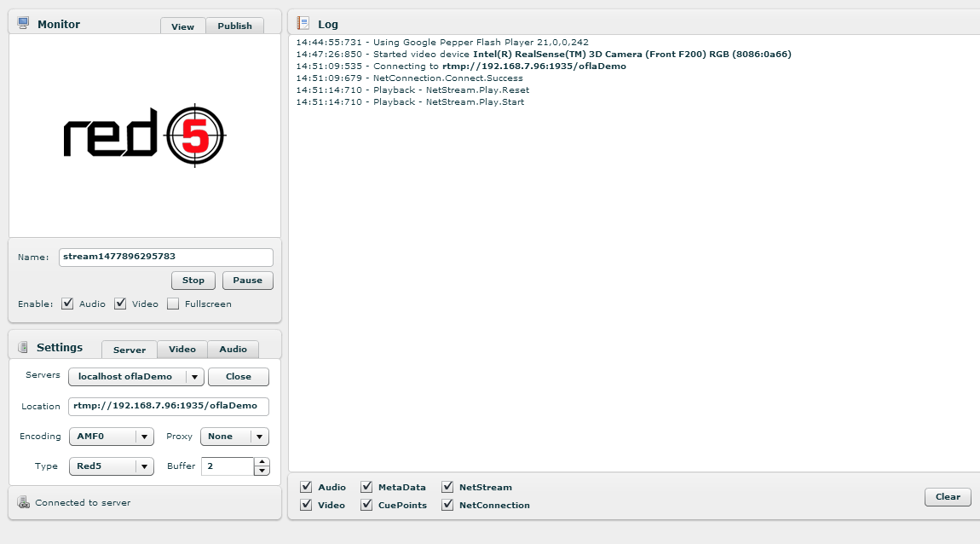Toggle the MetaData log filter checkbox
This screenshot has width=980, height=544.
[x=367, y=487]
